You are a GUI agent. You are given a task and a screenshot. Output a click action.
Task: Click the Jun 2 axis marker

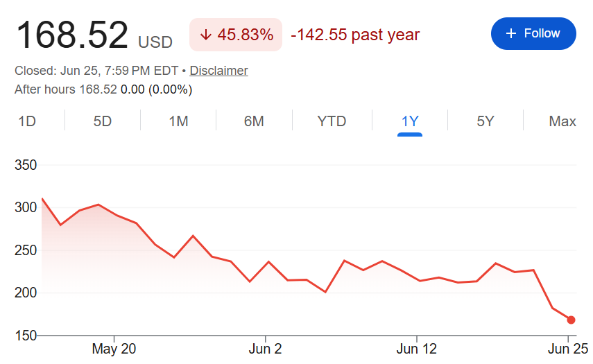pos(265,349)
